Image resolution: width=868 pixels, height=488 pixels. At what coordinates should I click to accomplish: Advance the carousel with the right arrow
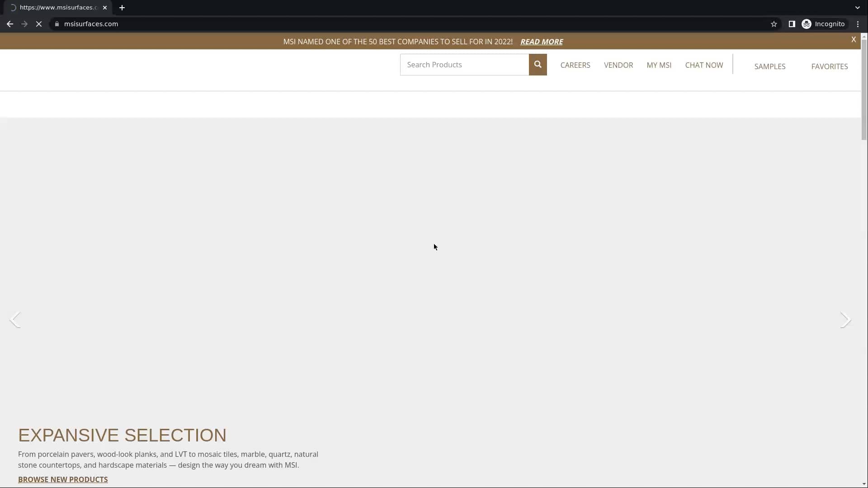(846, 319)
